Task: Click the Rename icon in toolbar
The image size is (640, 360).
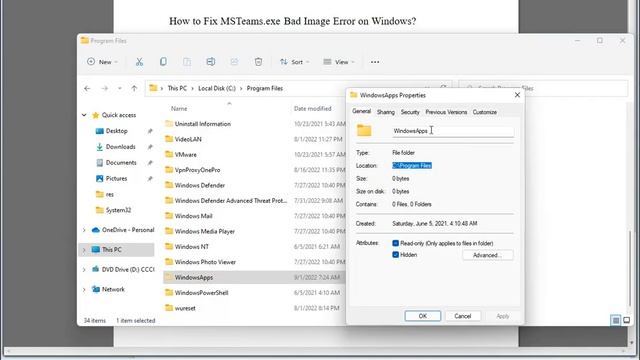Action: pyautogui.click(x=211, y=62)
